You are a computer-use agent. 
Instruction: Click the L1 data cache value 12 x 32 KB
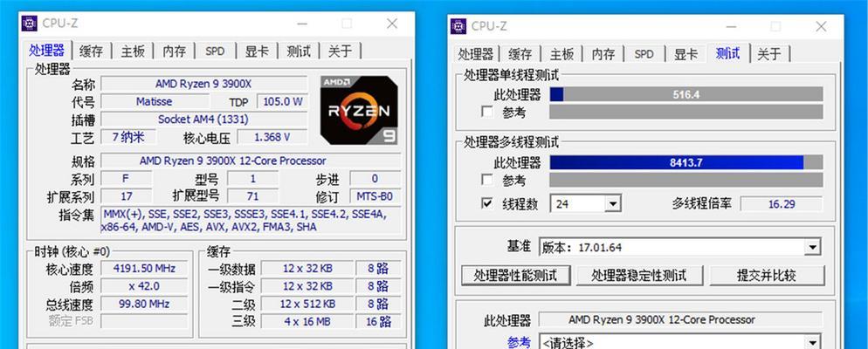[x=307, y=269]
